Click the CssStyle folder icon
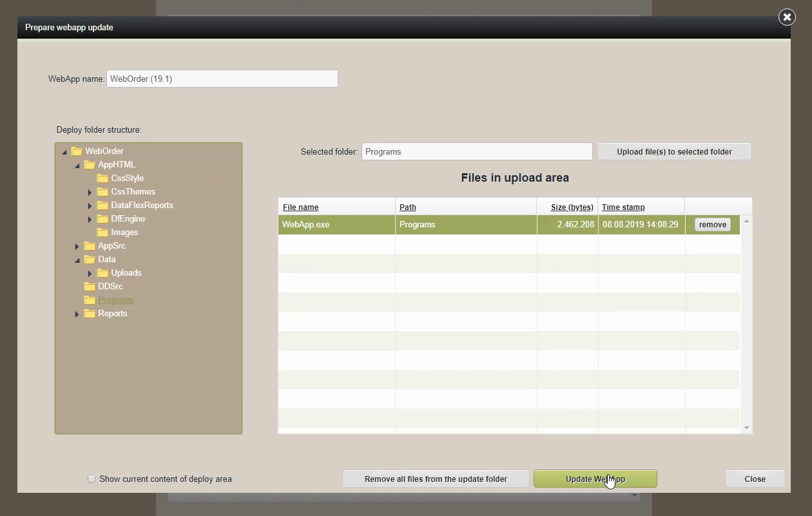Image resolution: width=812 pixels, height=516 pixels. [102, 178]
